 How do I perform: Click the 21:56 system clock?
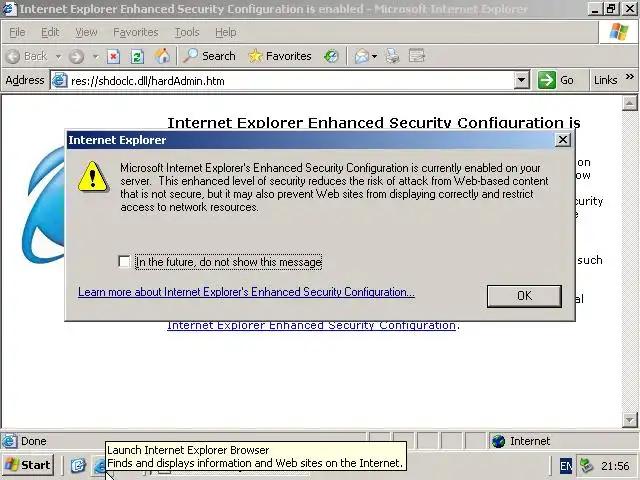point(615,466)
